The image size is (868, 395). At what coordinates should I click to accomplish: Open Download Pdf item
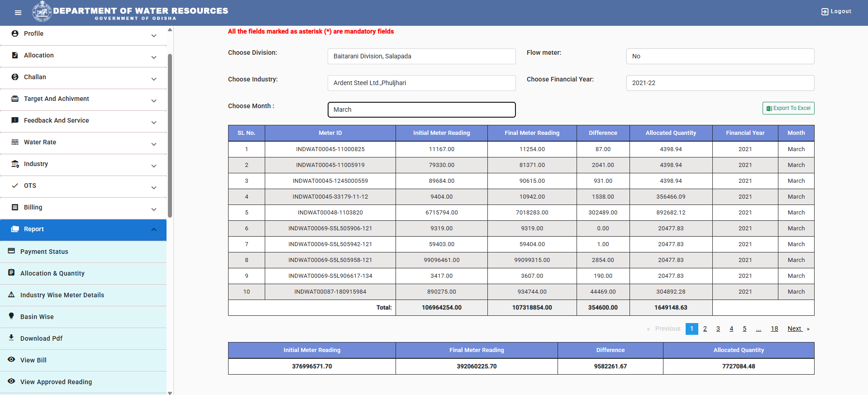click(x=83, y=338)
